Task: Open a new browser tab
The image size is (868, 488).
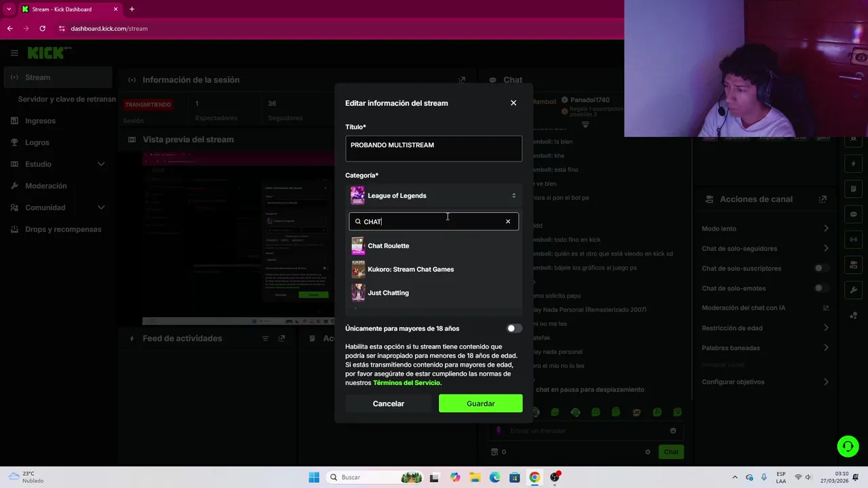Action: tap(132, 9)
